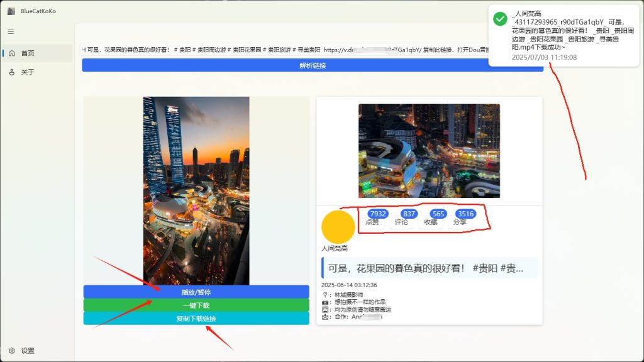Open the hamburger navigation menu
The image size is (644, 362).
(x=11, y=31)
